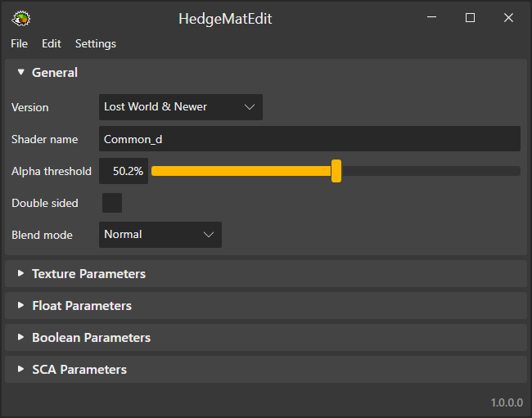Click the Shader name input field
This screenshot has height=418, width=532.
coord(309,139)
